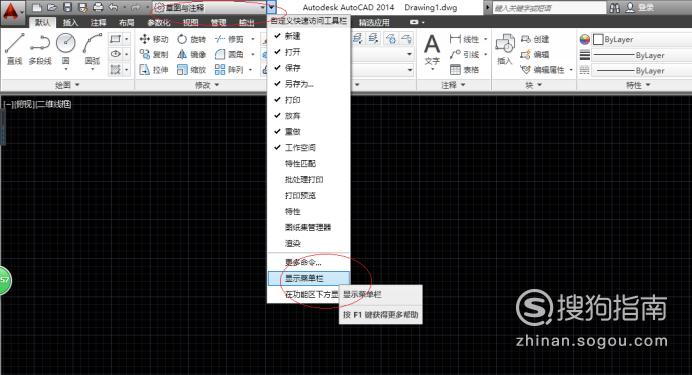Select the Hatch tool icon in Draw panel
692x375 pixels.
(x=116, y=70)
